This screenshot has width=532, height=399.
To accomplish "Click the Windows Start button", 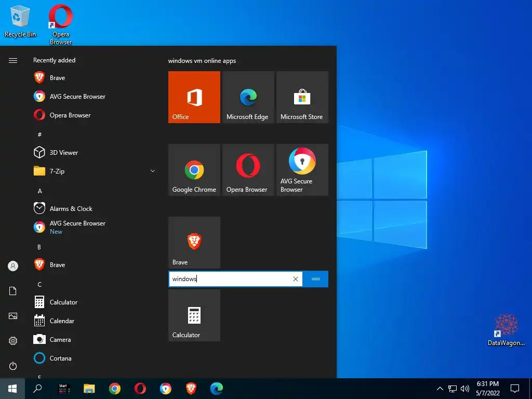I will pos(12,389).
